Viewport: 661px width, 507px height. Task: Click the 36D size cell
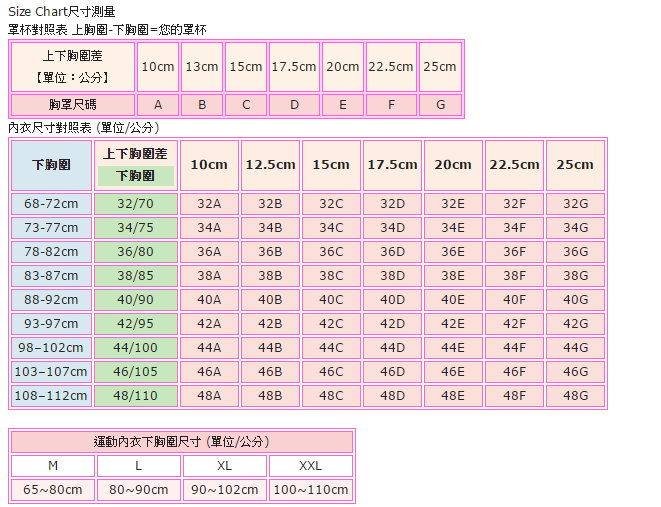(x=392, y=251)
